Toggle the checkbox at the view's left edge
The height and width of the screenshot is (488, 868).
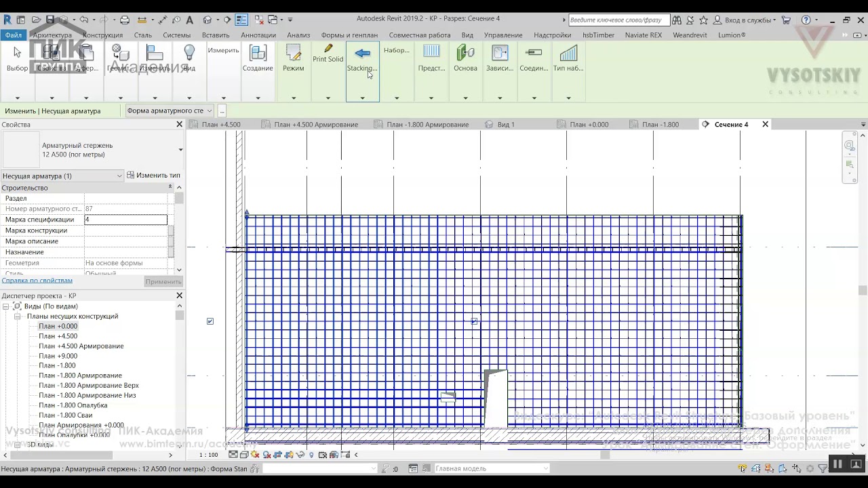pyautogui.click(x=210, y=321)
